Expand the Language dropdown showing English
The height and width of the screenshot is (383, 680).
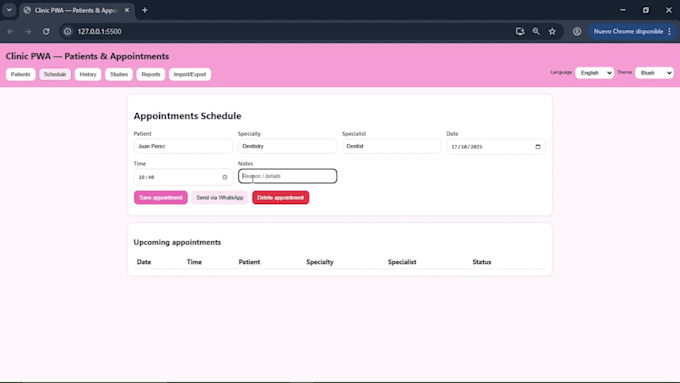tap(594, 73)
